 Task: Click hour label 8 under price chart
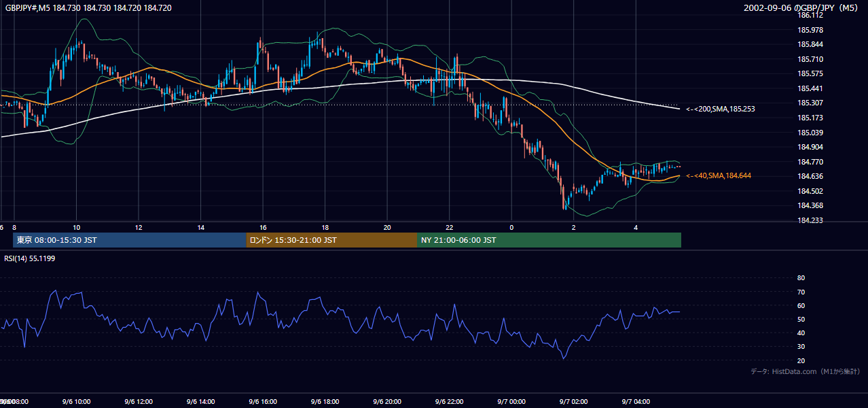(x=14, y=227)
